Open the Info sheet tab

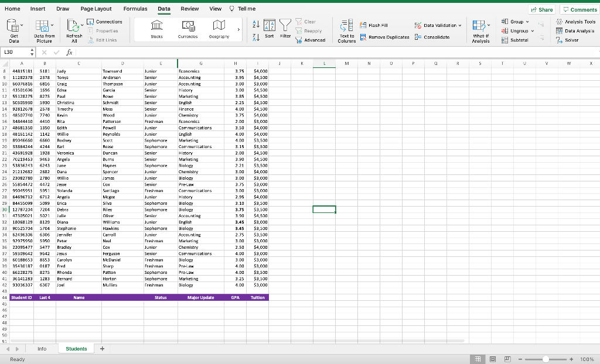click(42, 348)
